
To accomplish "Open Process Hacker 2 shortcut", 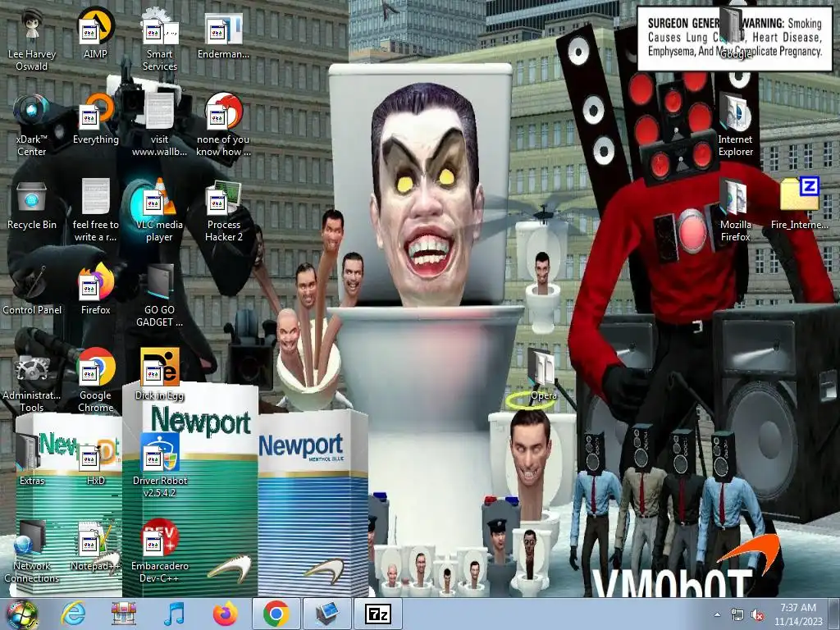I will (223, 211).
